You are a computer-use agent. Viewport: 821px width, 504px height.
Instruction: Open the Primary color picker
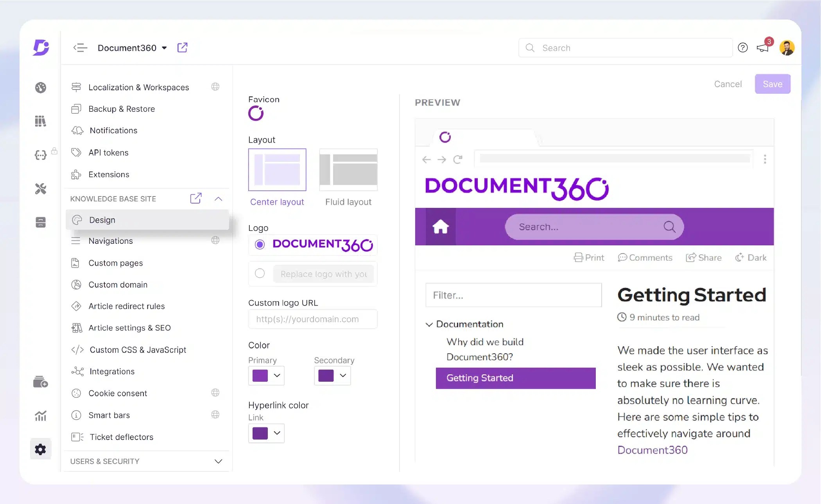[x=266, y=375]
